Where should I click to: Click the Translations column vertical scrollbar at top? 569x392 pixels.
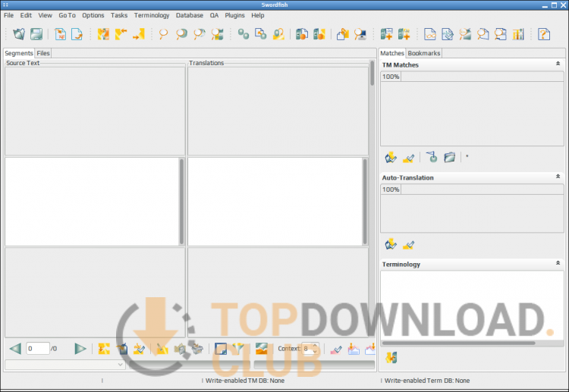pyautogui.click(x=372, y=74)
